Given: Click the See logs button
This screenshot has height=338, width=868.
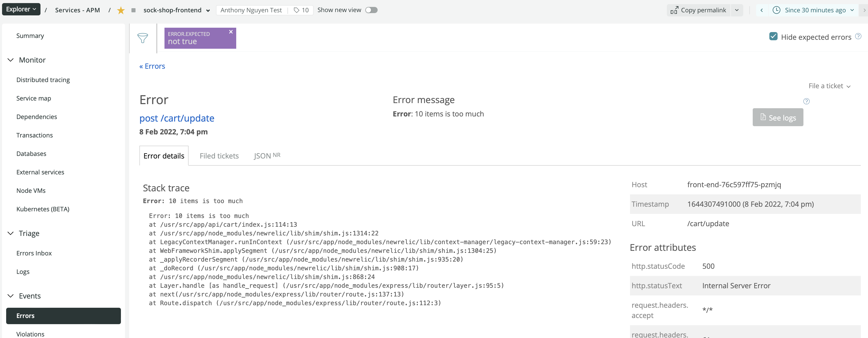Looking at the screenshot, I should pyautogui.click(x=778, y=117).
